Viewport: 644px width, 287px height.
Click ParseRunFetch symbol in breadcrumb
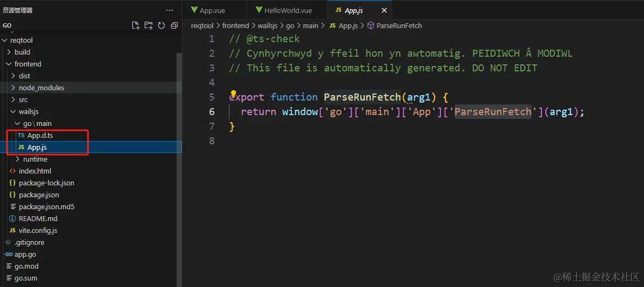399,25
